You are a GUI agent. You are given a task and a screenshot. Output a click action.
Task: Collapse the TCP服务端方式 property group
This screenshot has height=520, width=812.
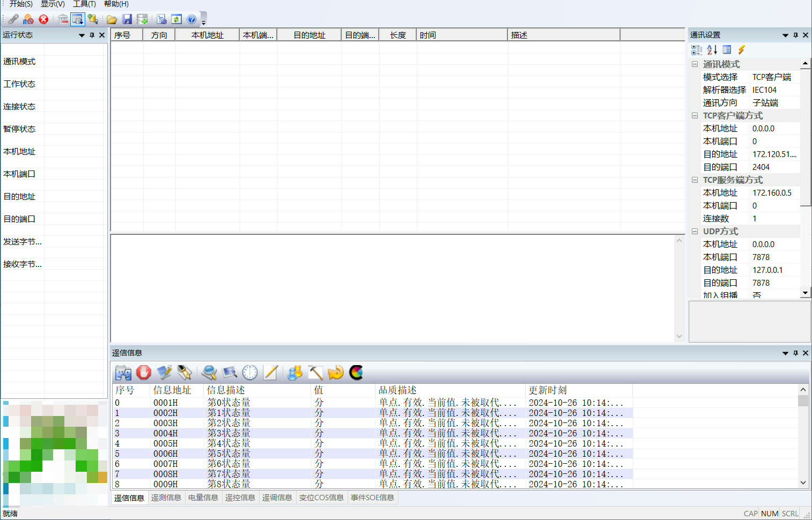click(x=695, y=180)
